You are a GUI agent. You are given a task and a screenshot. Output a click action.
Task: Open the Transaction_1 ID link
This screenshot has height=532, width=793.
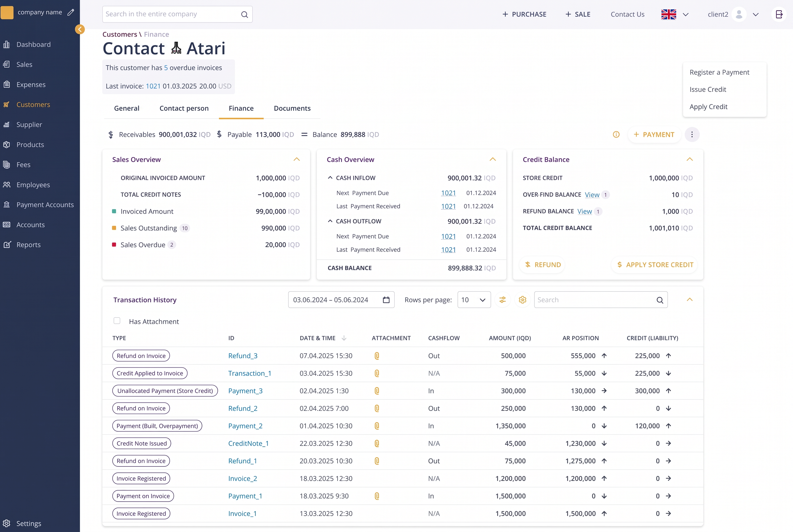249,373
